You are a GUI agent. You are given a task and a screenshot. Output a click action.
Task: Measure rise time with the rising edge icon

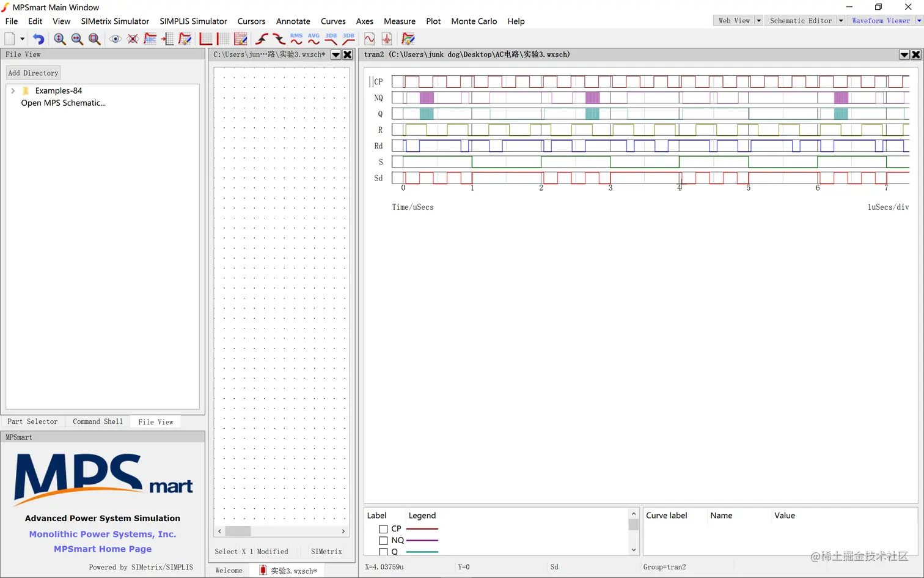click(262, 39)
